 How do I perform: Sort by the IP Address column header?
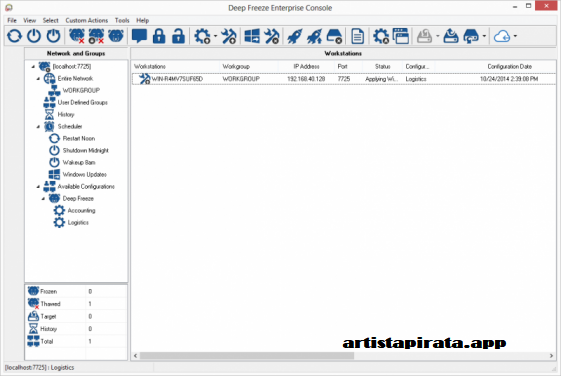pyautogui.click(x=306, y=67)
